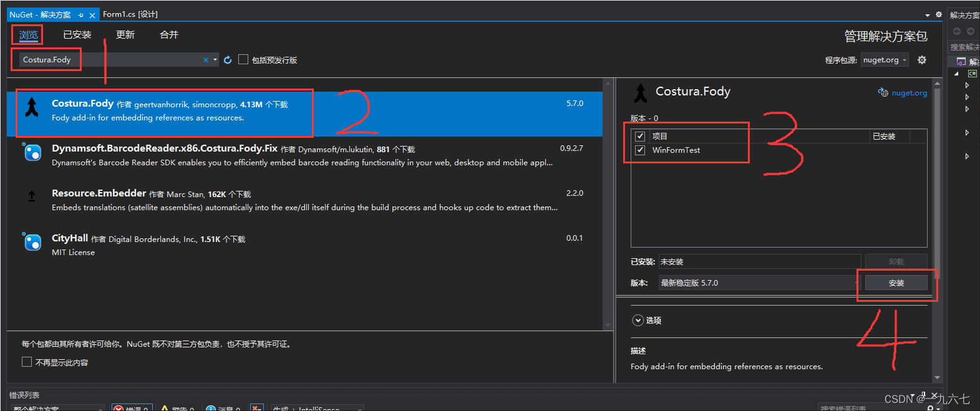Focus the Costura.Fody search field
The width and height of the screenshot is (980, 411).
point(111,60)
